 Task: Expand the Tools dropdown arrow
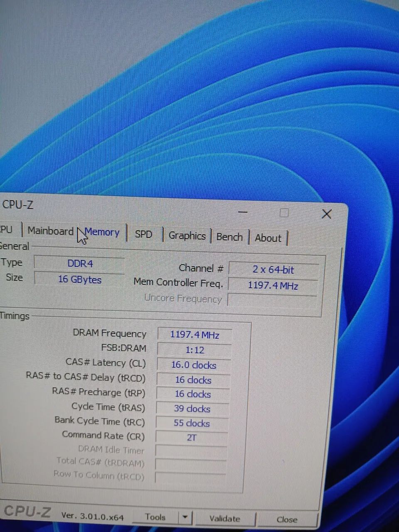click(x=185, y=518)
